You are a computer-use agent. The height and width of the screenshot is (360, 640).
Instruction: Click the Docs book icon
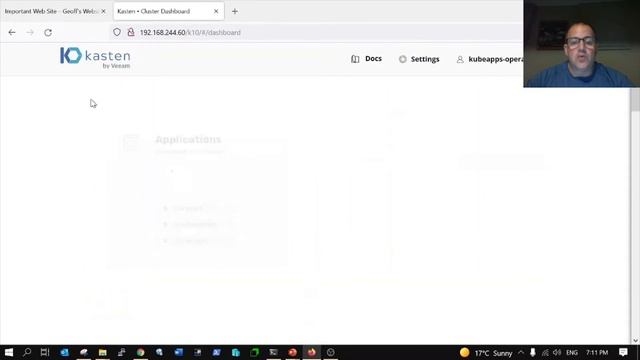(x=355, y=59)
